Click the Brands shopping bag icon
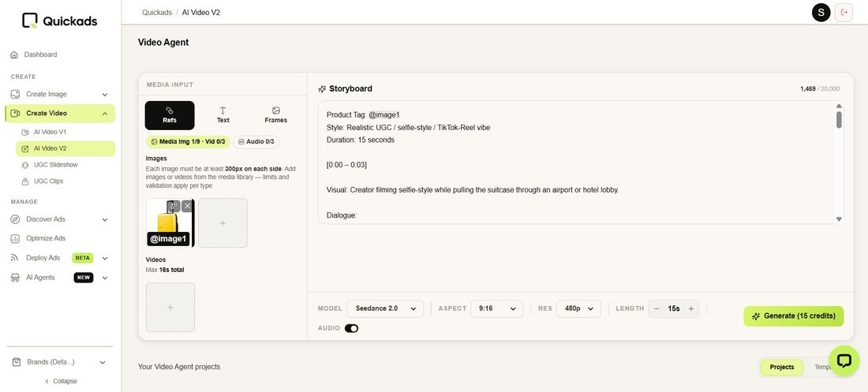This screenshot has width=868, height=392. (x=17, y=362)
